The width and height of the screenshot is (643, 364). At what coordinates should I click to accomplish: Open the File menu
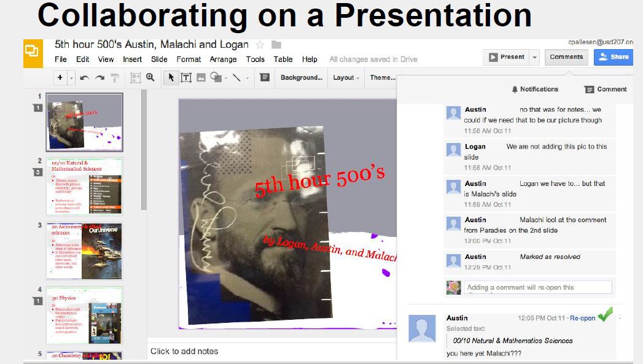click(61, 60)
